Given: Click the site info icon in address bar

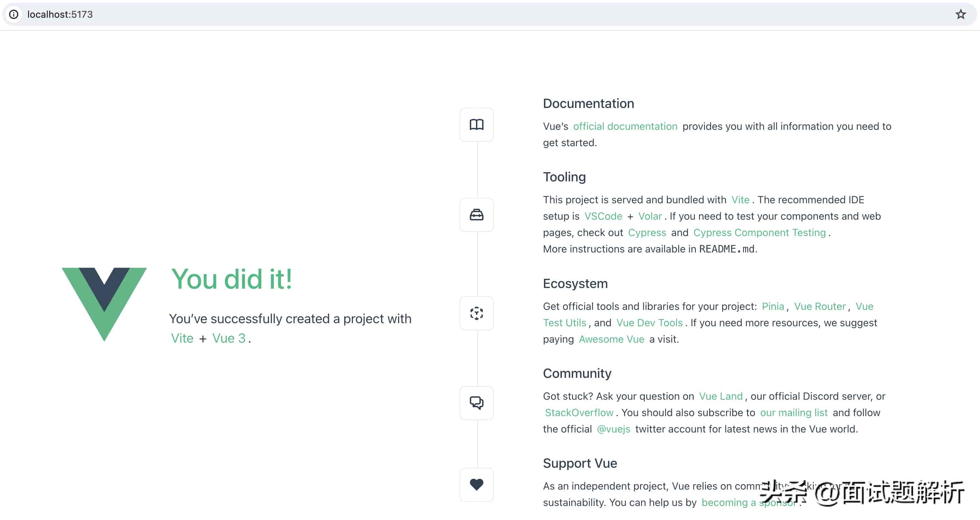Looking at the screenshot, I should pyautogui.click(x=14, y=14).
